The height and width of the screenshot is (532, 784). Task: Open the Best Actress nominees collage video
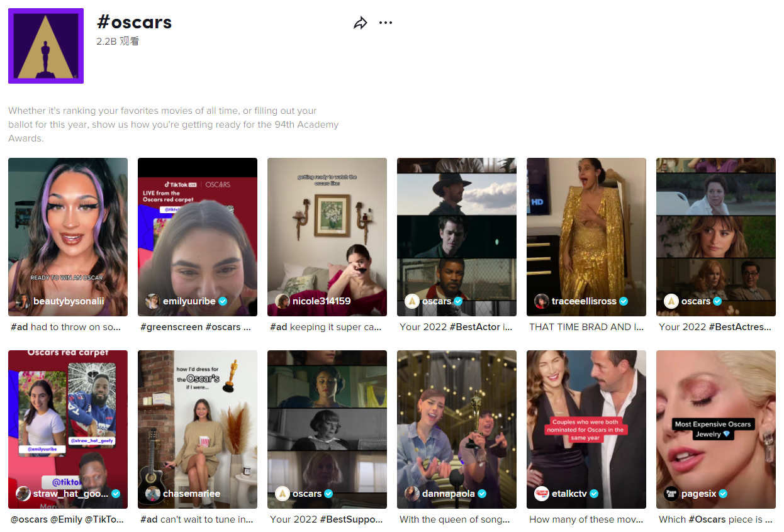click(x=716, y=237)
